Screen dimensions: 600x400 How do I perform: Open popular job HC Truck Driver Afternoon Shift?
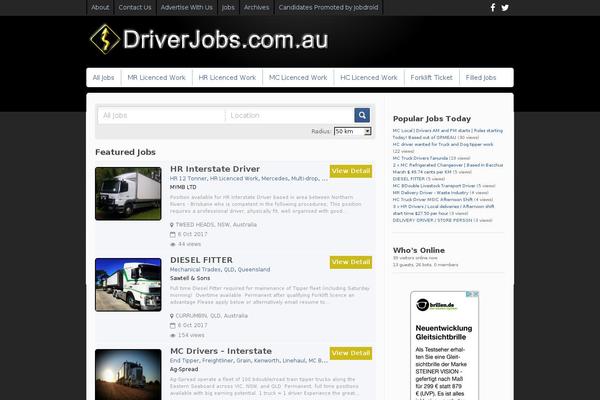[432, 199]
